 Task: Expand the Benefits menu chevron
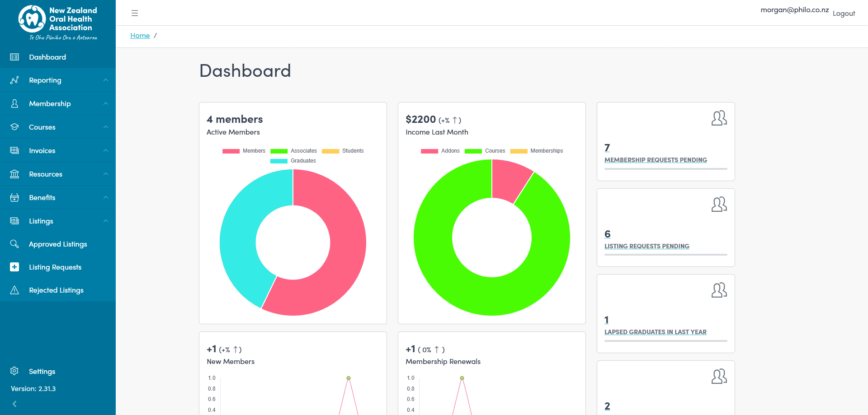click(106, 197)
